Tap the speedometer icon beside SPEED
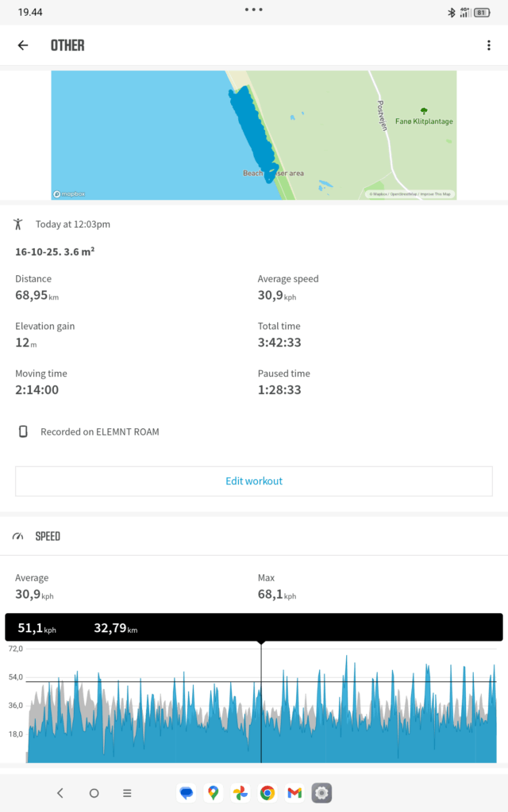508x812 pixels. click(x=18, y=537)
